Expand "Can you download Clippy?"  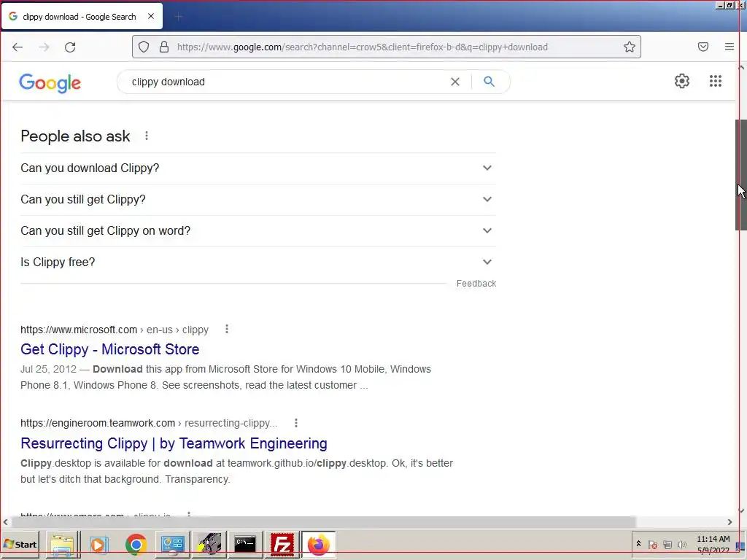click(x=258, y=168)
